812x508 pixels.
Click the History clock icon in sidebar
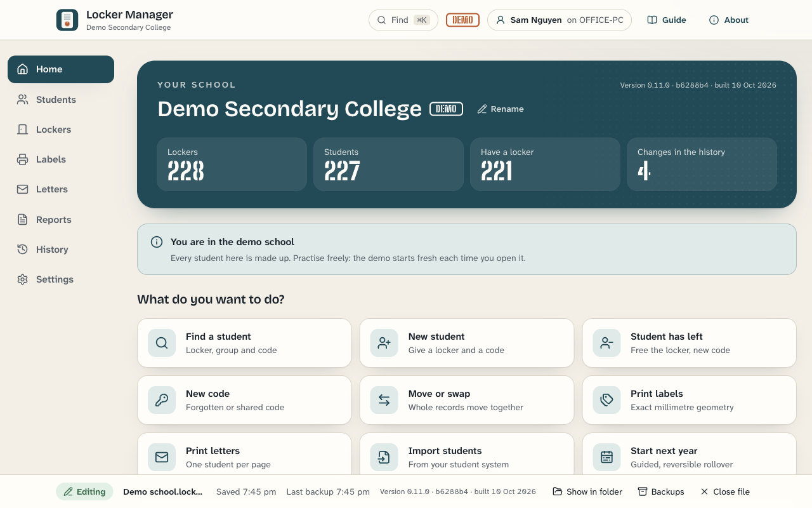click(x=23, y=250)
